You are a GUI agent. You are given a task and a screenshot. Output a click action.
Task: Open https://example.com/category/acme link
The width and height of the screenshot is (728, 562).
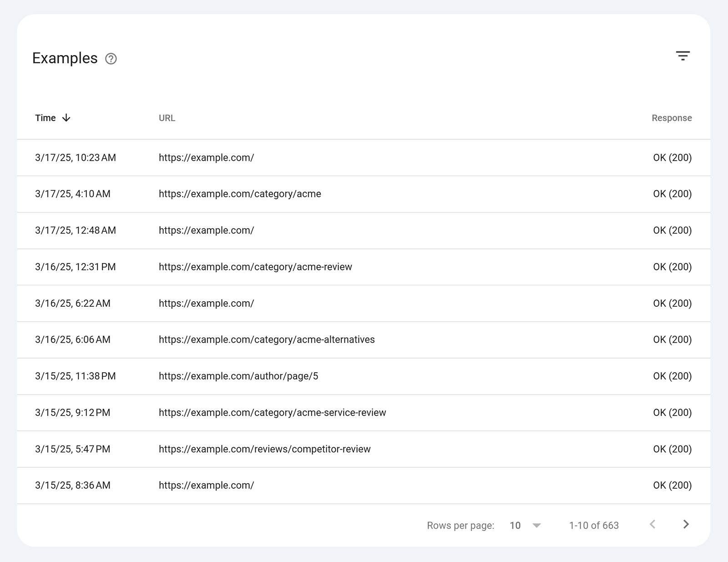tap(239, 194)
